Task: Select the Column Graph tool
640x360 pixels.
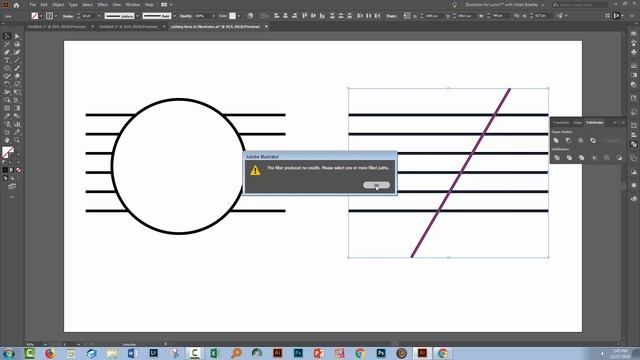Action: coord(17,124)
